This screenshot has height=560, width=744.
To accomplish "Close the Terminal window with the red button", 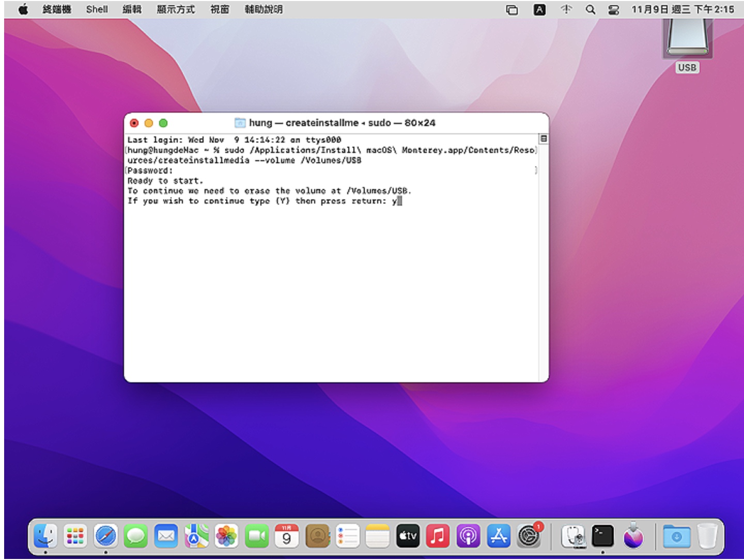I will click(134, 123).
